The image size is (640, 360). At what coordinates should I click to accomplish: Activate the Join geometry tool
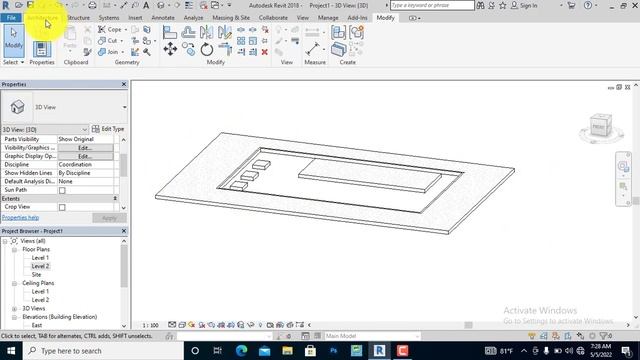click(110, 52)
